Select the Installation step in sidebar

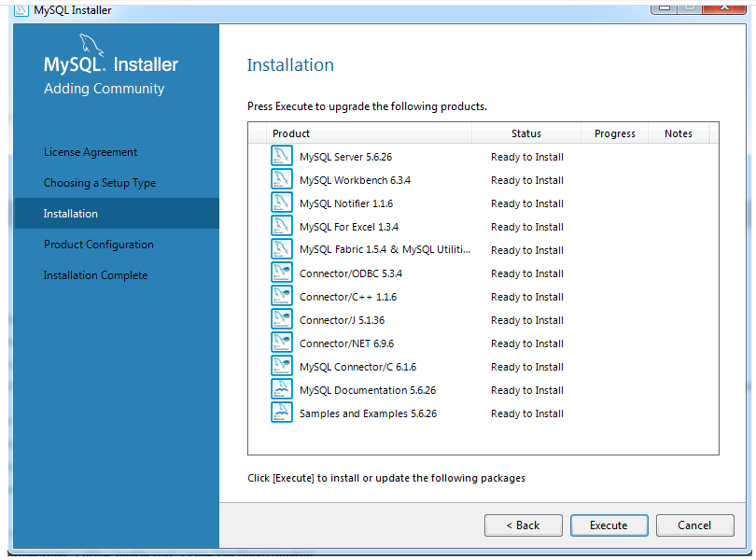click(x=117, y=213)
